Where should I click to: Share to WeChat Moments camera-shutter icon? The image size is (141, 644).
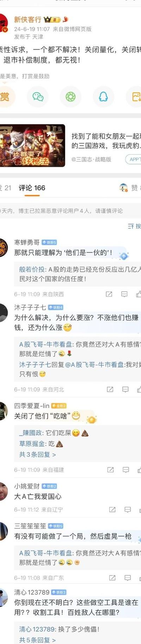[70, 97]
